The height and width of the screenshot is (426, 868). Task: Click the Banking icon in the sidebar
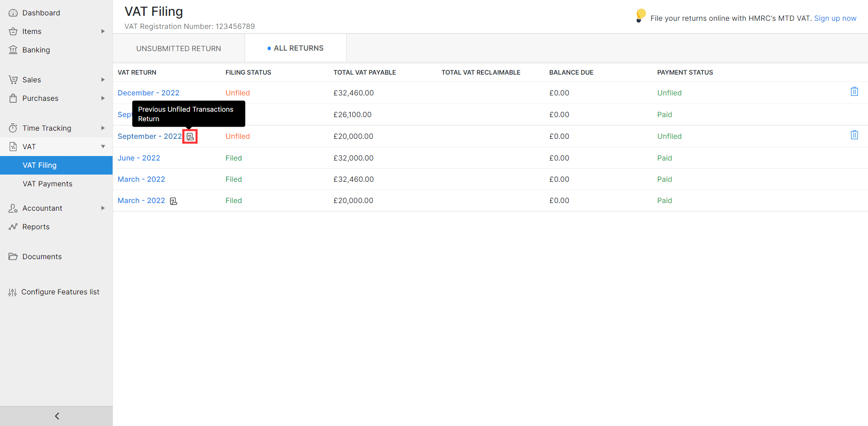coord(13,50)
